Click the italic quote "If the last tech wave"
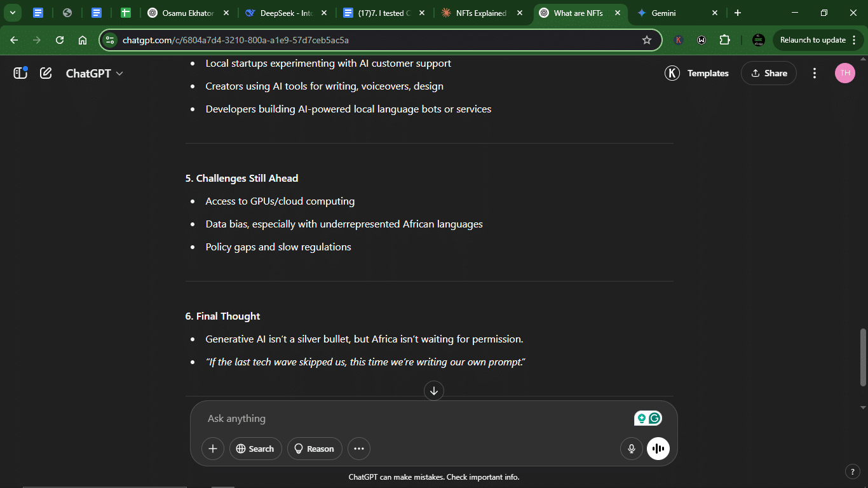 (365, 362)
